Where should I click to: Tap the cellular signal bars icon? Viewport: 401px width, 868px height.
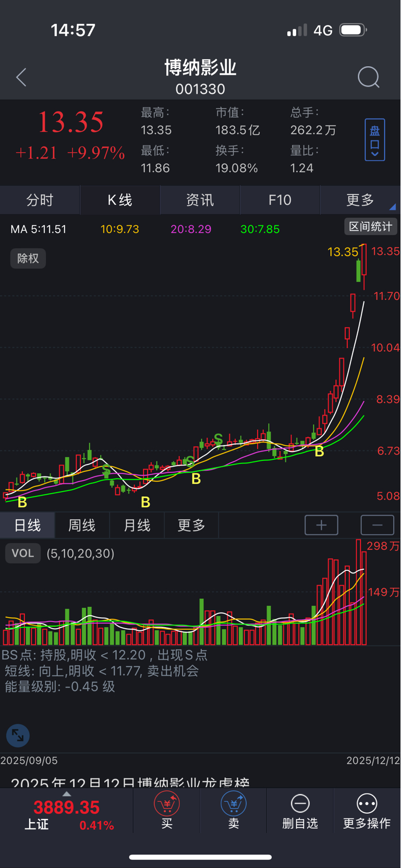pos(297,30)
